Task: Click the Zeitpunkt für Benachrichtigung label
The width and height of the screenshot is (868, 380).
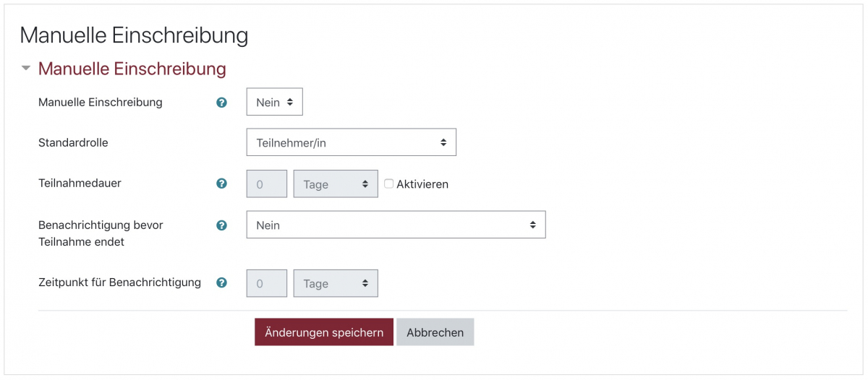Action: coord(119,282)
